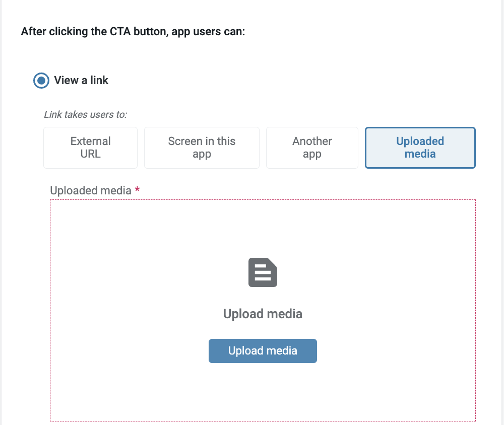Click empty dropzone space above the document icon
Viewport: 504px width, 425px height.
click(263, 227)
